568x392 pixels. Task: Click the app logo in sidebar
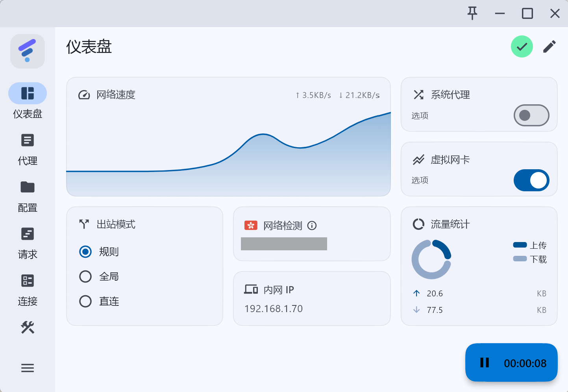[28, 51]
